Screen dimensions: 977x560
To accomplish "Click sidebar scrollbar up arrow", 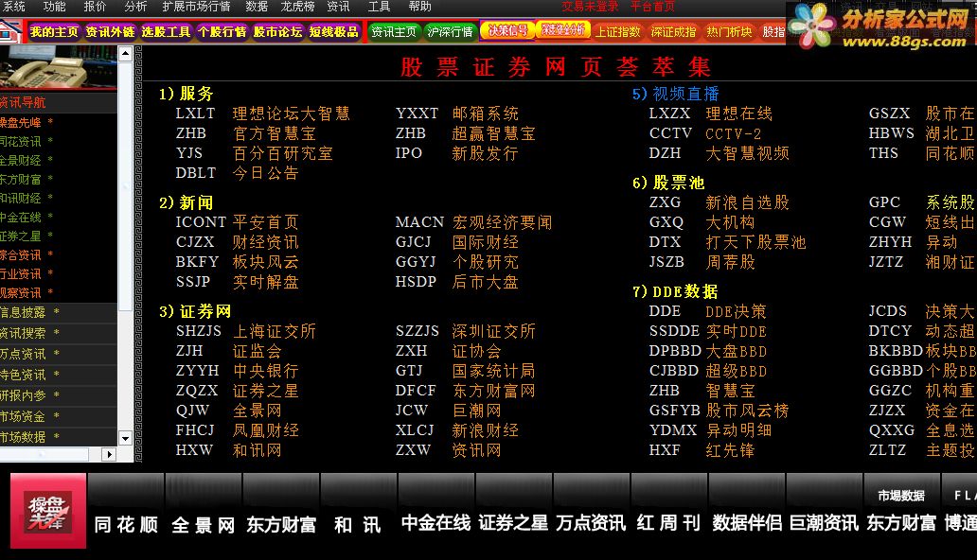I will pos(125,54).
